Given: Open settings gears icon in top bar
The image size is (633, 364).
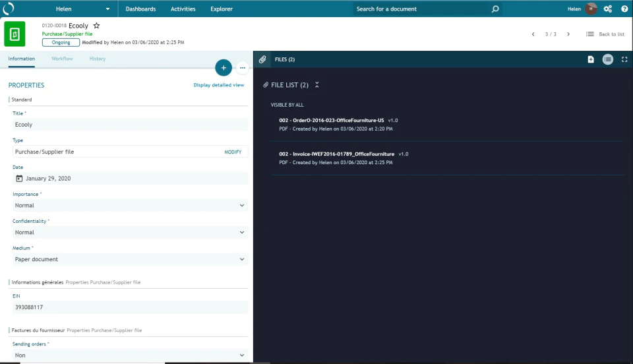Looking at the screenshot, I should 607,9.
